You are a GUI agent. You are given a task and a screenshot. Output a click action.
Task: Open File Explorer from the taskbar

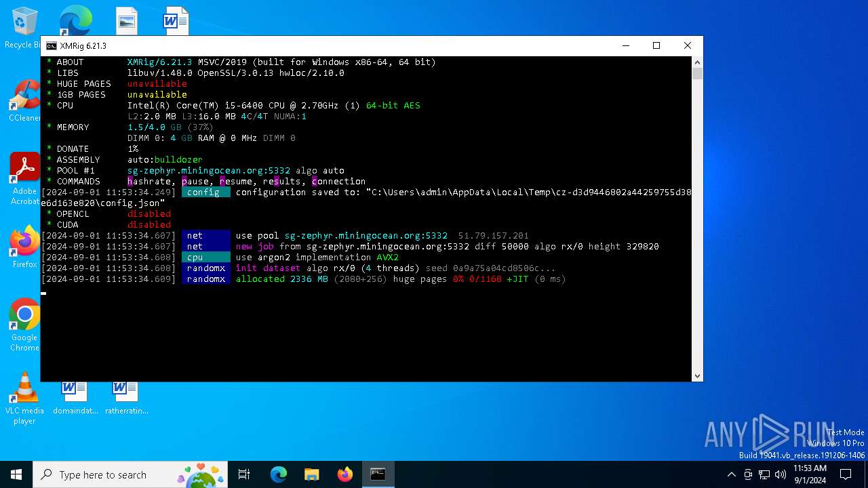pyautogui.click(x=311, y=474)
